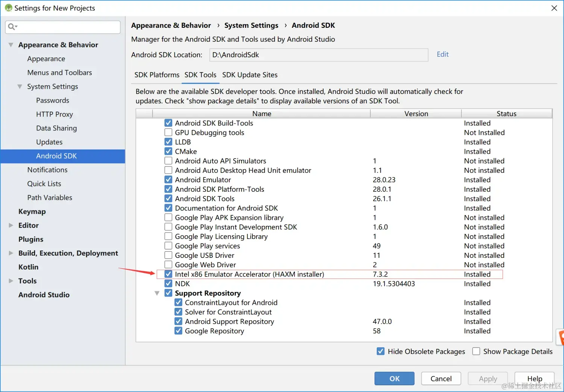Open Path Variables settings
The image size is (564, 392).
pos(50,198)
